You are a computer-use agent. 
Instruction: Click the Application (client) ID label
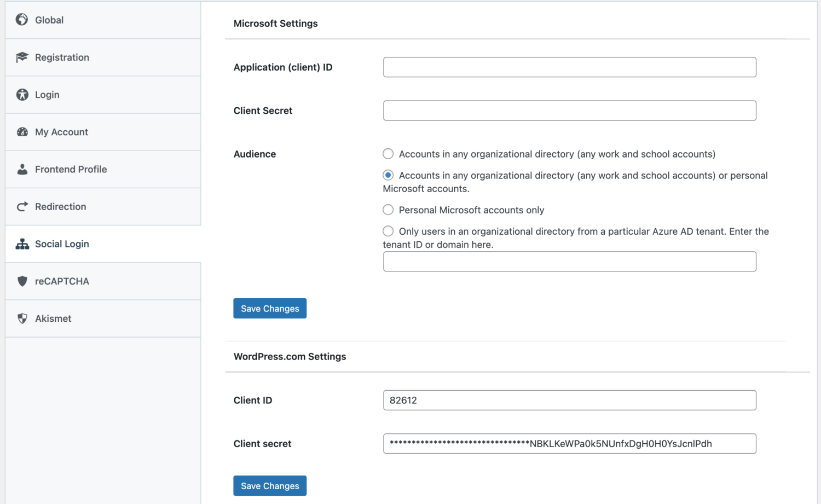283,67
